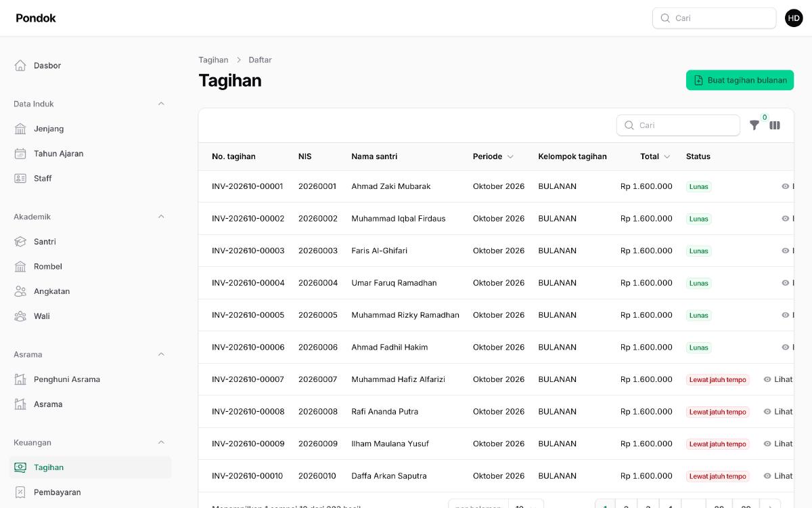Open Jenjang building icon in sidebar

click(x=20, y=129)
